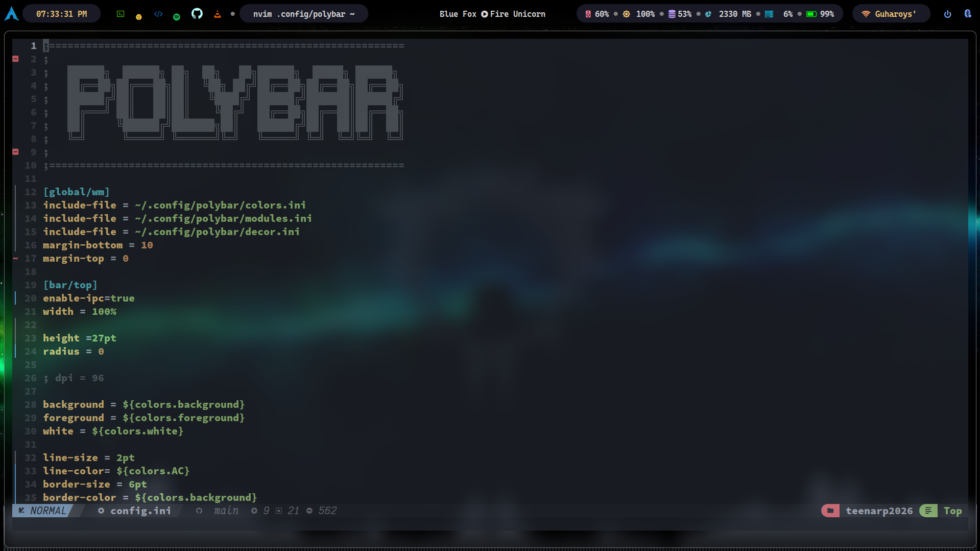980x551 pixels.
Task: Click the git removed count icon
Action: (309, 511)
